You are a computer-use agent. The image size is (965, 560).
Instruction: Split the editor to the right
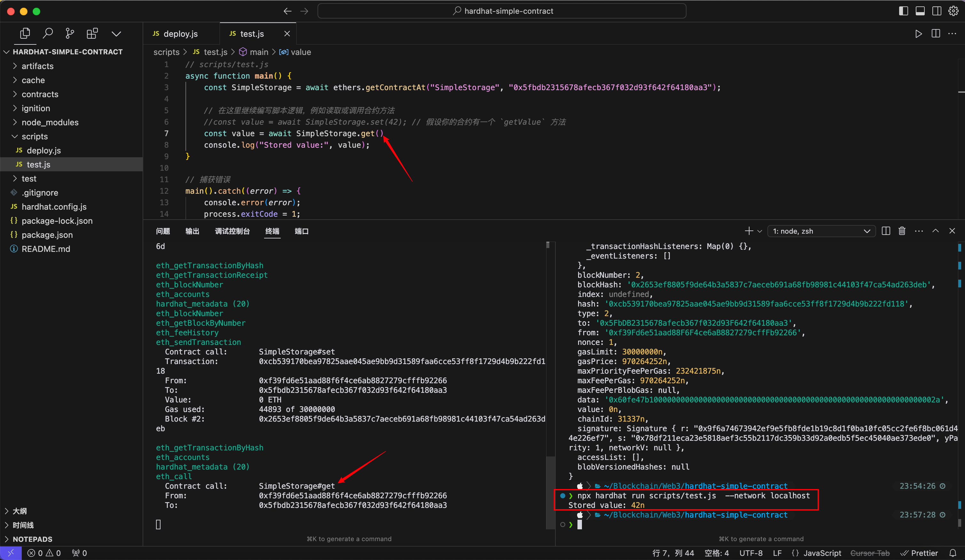click(x=936, y=34)
